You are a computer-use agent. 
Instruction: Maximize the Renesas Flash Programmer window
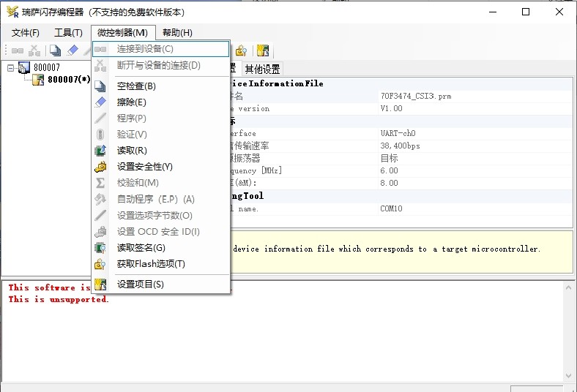click(x=526, y=12)
